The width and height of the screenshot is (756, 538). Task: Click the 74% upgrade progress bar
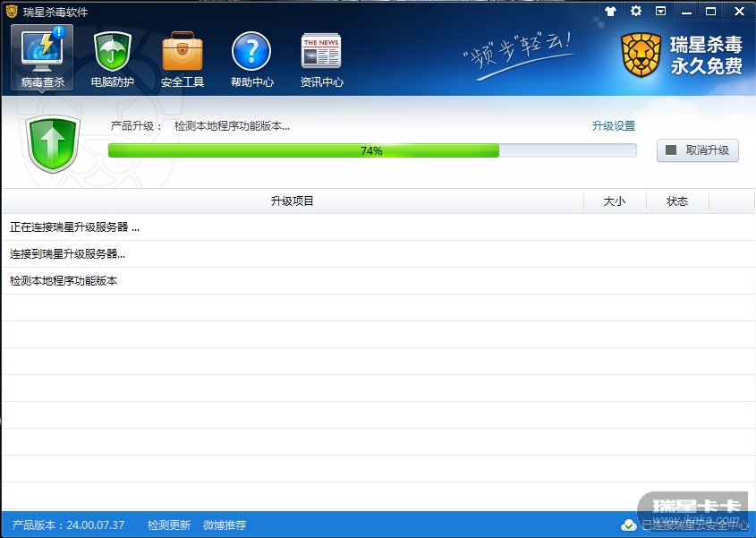click(371, 150)
